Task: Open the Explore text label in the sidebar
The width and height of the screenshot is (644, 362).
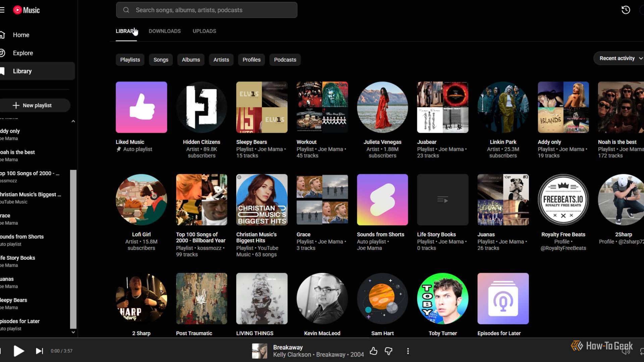Action: click(23, 53)
